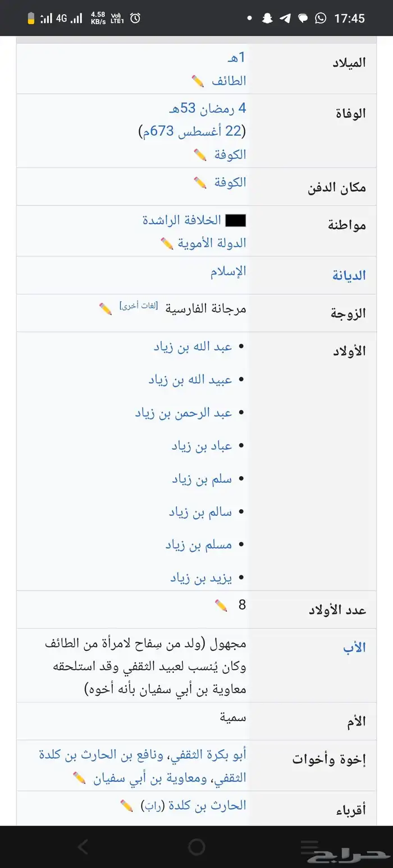The image size is (393, 868).
Task: Tap the WhatsApp icon in the status bar
Action: 321,19
